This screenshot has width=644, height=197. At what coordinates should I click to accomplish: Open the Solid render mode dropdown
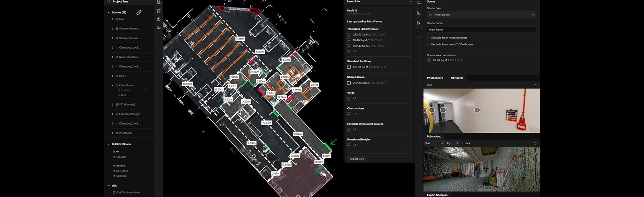(434, 143)
